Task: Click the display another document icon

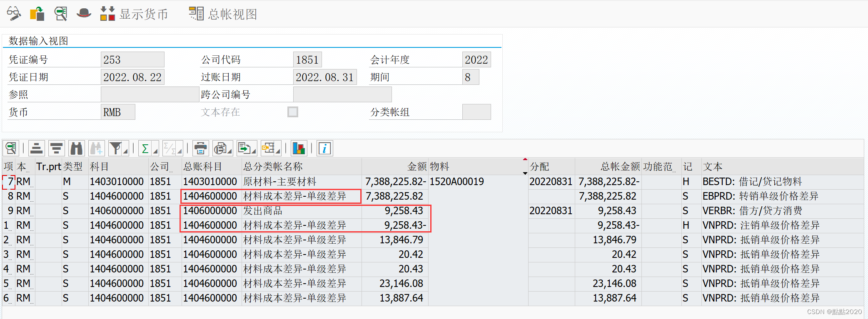Action: pos(37,14)
